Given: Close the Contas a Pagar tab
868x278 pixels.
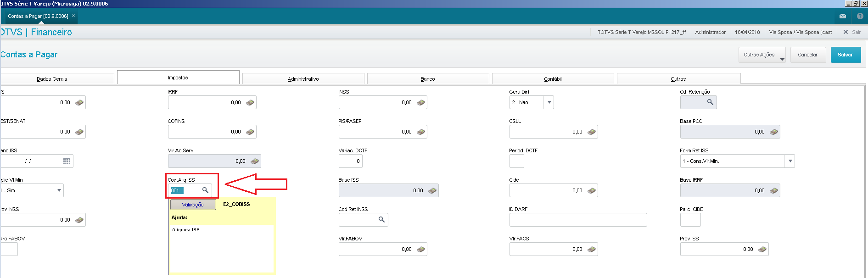Looking at the screenshot, I should 73,16.
